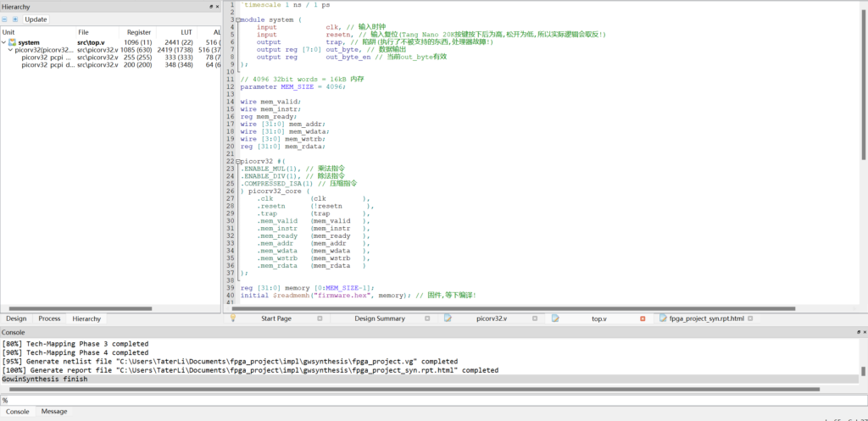This screenshot has width=868, height=421.
Task: Close the fpga_project_syn.rpt.html tab
Action: [x=751, y=319]
